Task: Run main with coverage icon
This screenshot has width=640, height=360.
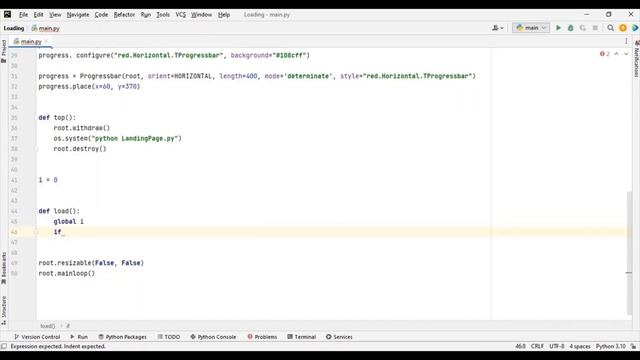Action: pos(583,28)
